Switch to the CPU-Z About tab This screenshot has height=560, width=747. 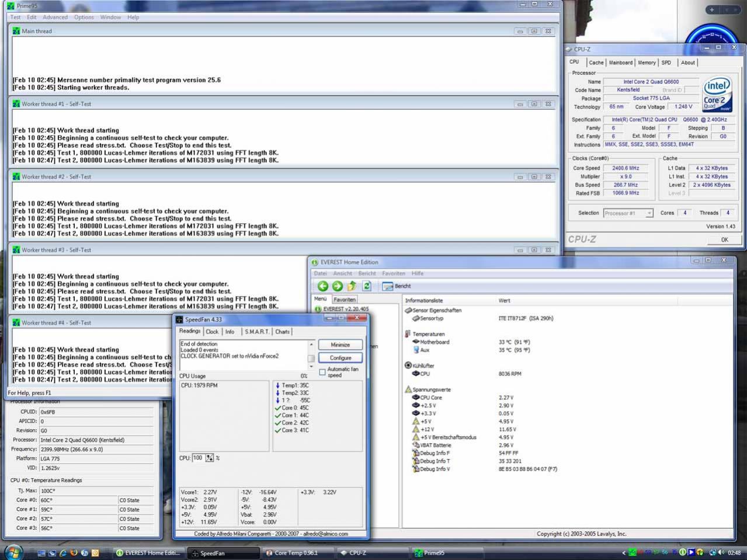pyautogui.click(x=688, y=62)
